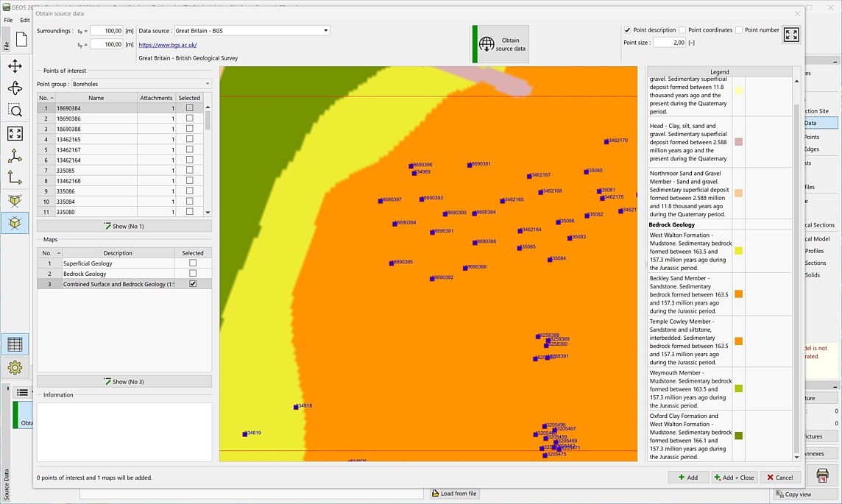The height and width of the screenshot is (504, 842).
Task: Choose the zoom region magnifier tool
Action: click(x=15, y=110)
